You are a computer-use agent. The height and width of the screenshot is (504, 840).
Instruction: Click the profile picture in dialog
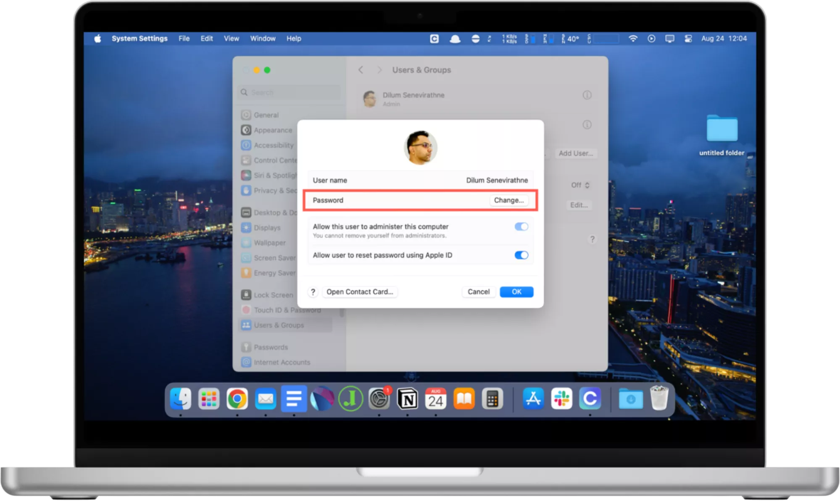[421, 147]
